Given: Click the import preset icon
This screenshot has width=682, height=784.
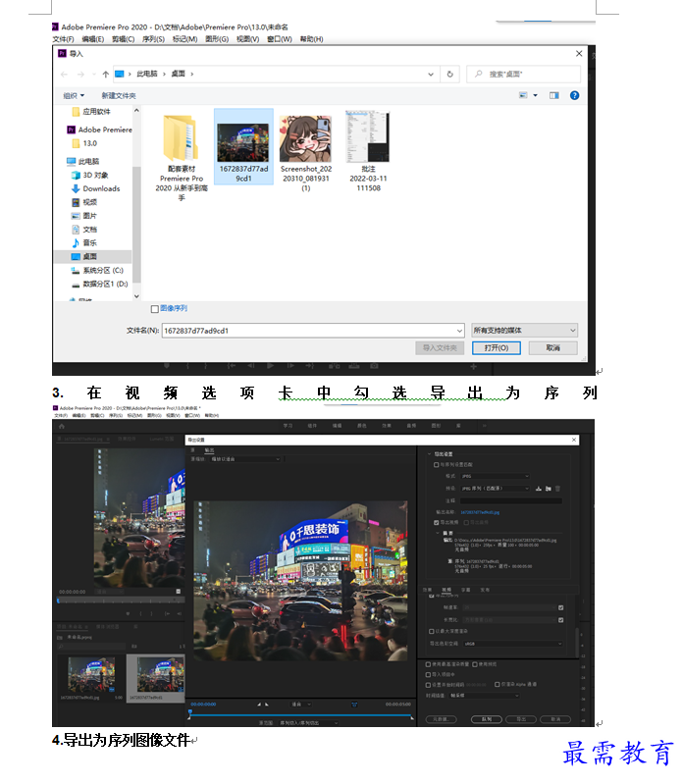Looking at the screenshot, I should click(548, 489).
